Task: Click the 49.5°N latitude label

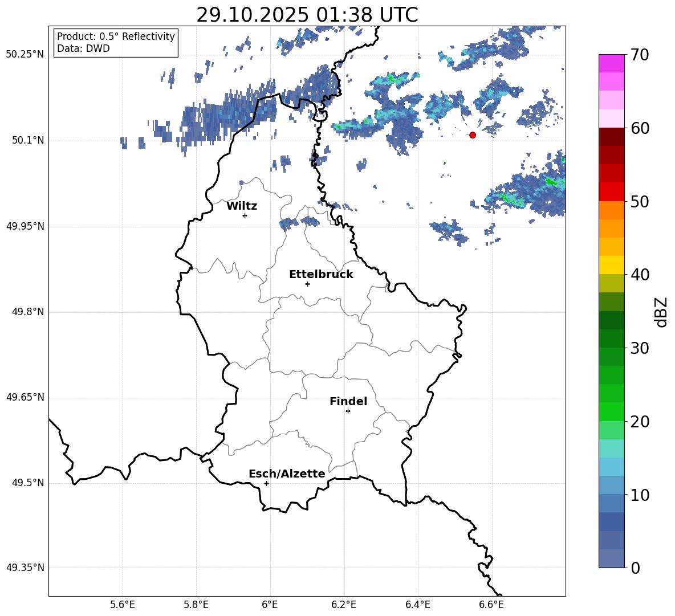Action: coord(28,483)
